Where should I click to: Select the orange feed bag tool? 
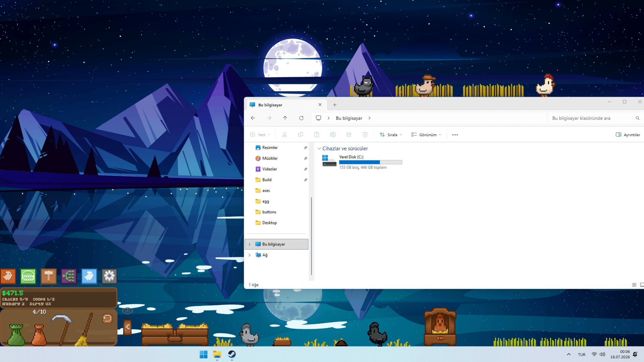(39, 334)
